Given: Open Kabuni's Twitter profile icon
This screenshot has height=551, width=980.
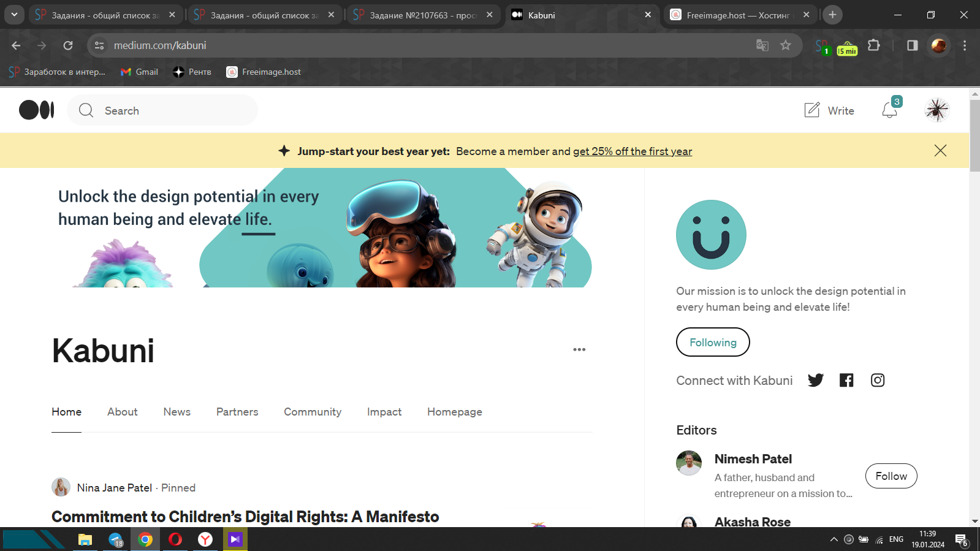Looking at the screenshot, I should [816, 380].
